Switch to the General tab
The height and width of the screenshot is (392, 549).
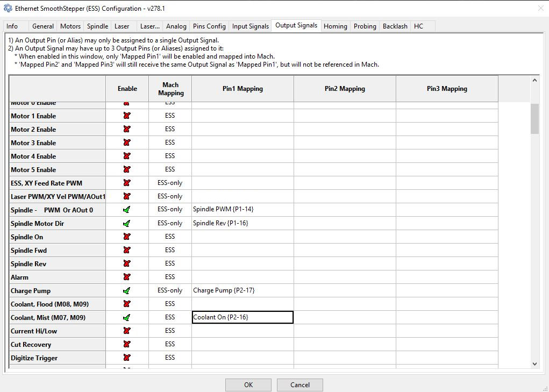tap(43, 26)
